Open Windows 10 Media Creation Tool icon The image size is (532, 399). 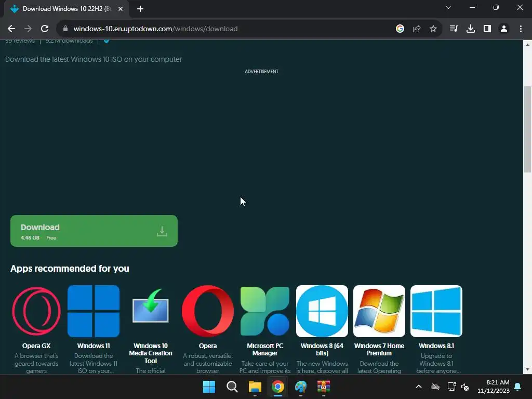click(x=151, y=305)
